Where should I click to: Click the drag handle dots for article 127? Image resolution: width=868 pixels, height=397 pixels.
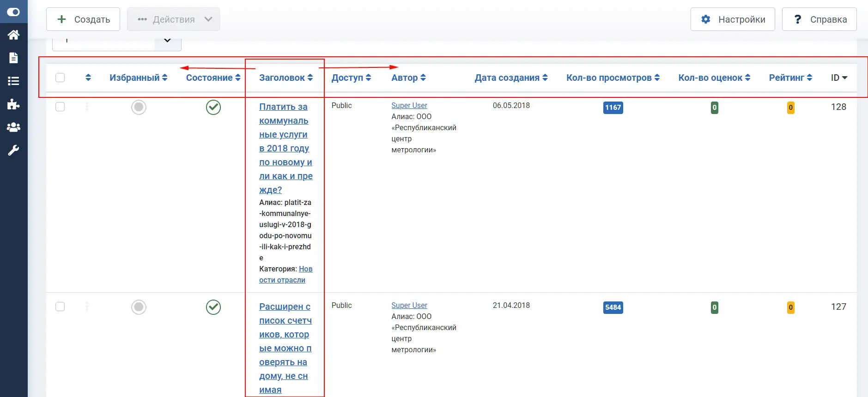click(x=87, y=307)
